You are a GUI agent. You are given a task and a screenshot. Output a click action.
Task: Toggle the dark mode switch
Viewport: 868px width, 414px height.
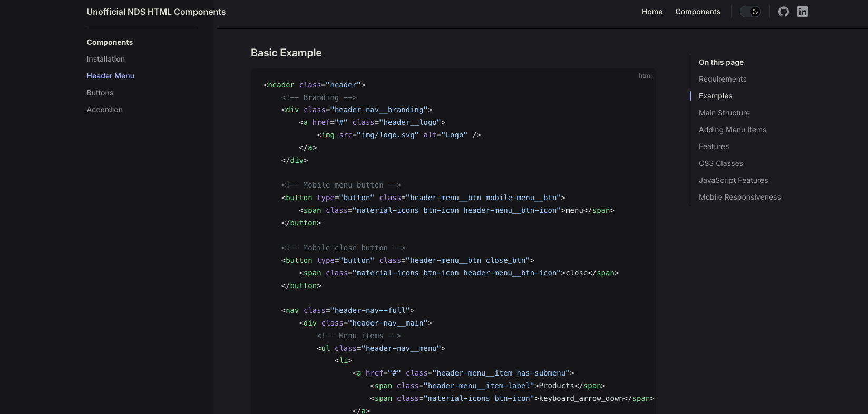(750, 12)
